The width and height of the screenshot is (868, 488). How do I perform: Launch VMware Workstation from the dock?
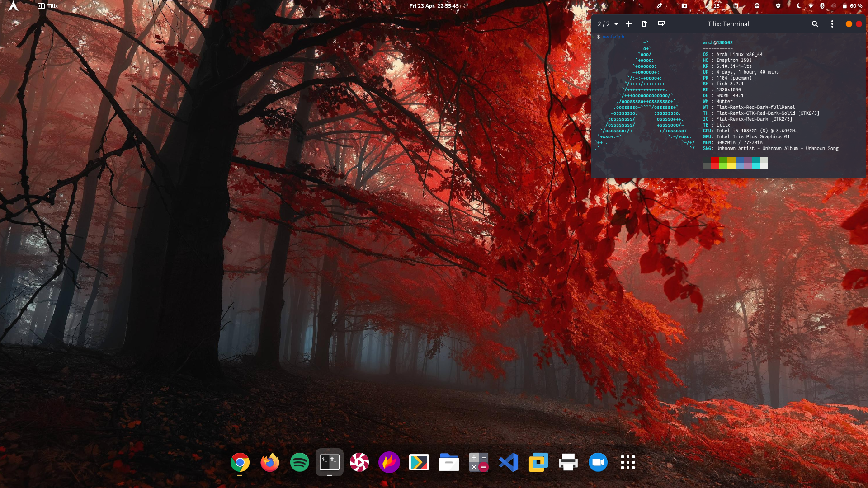538,462
